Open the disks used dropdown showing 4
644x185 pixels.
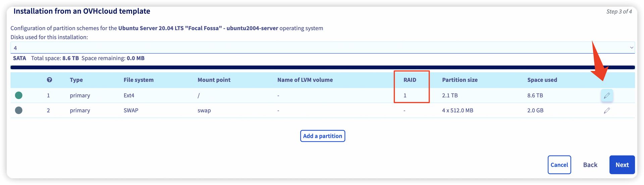click(323, 48)
